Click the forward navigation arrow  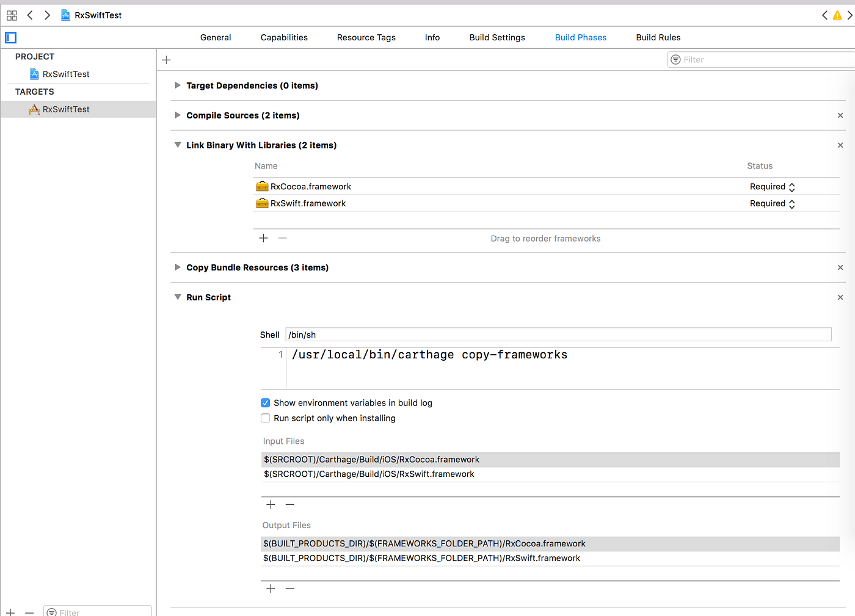[x=46, y=15]
